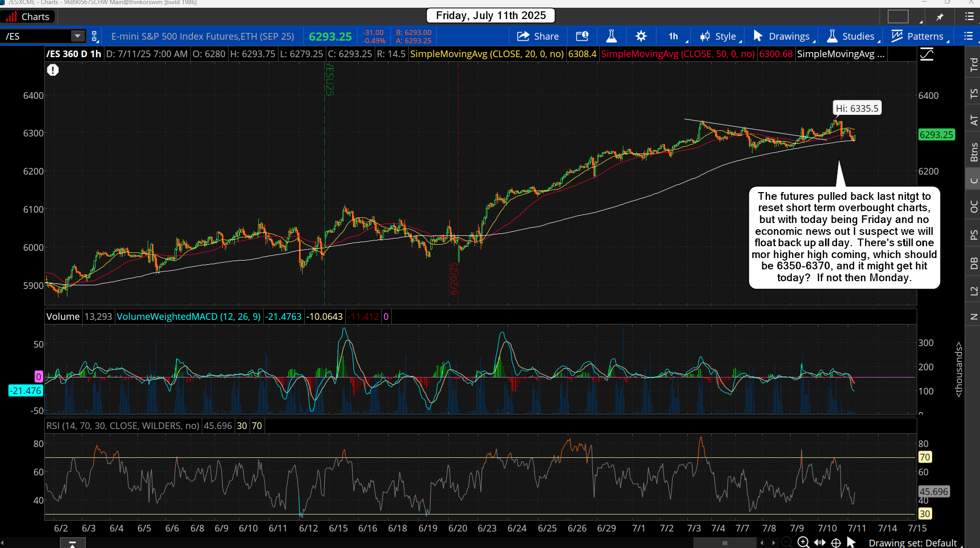Image resolution: width=980 pixels, height=548 pixels.
Task: Open the chart toolbar list menu icon
Action: pos(968,36)
